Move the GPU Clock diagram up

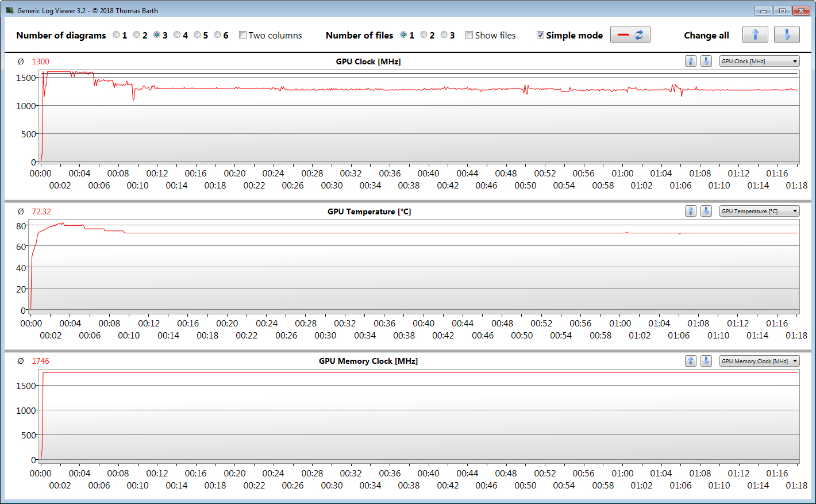(x=691, y=61)
